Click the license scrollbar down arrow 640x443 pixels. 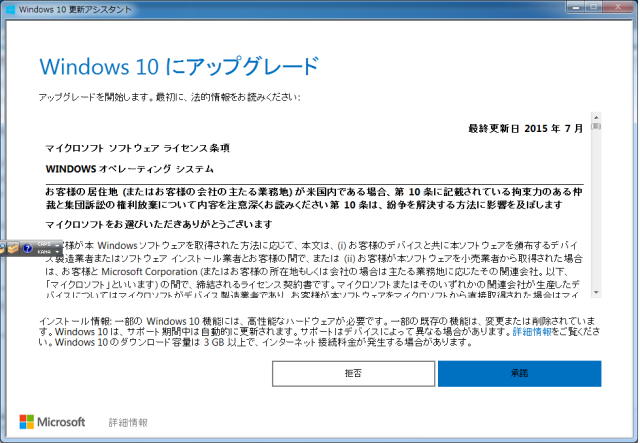596,292
